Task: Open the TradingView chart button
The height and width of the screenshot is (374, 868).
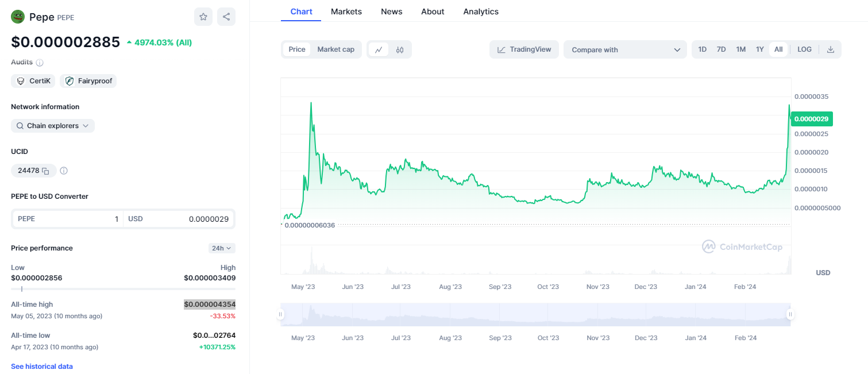Action: (524, 49)
